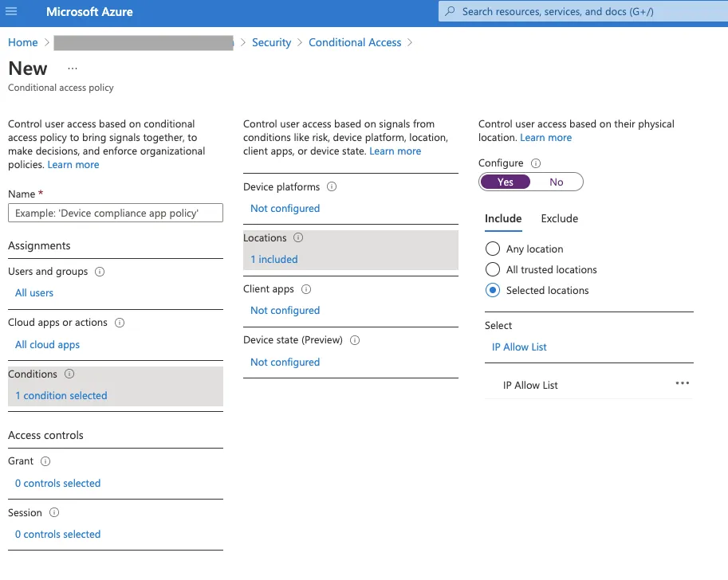The height and width of the screenshot is (580, 728).
Task: Open Learn more under conditions description
Action: [395, 151]
